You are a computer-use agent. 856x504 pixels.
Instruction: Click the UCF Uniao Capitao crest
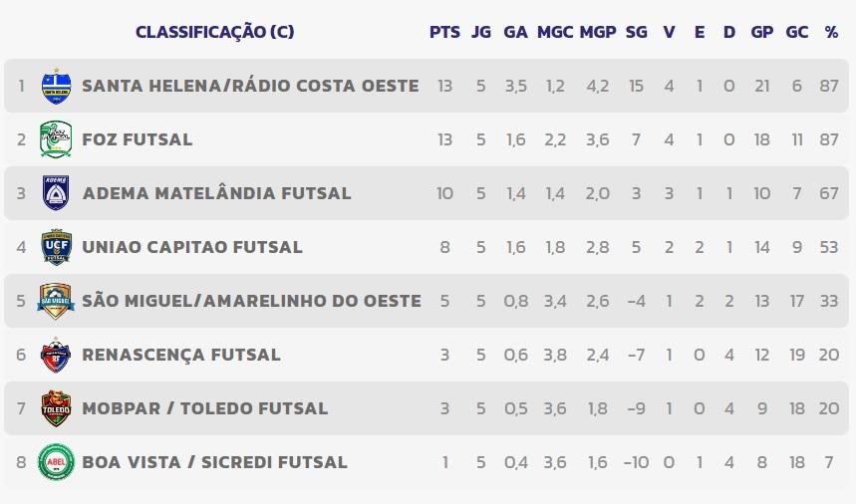tap(56, 247)
